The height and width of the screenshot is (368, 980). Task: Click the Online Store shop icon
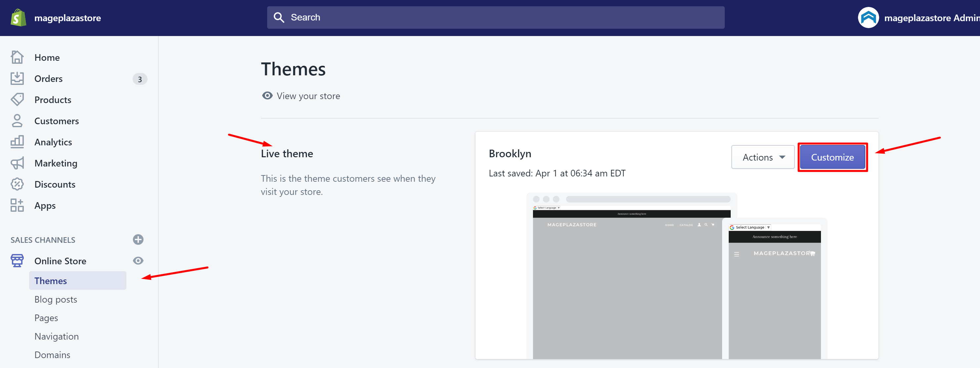[17, 261]
